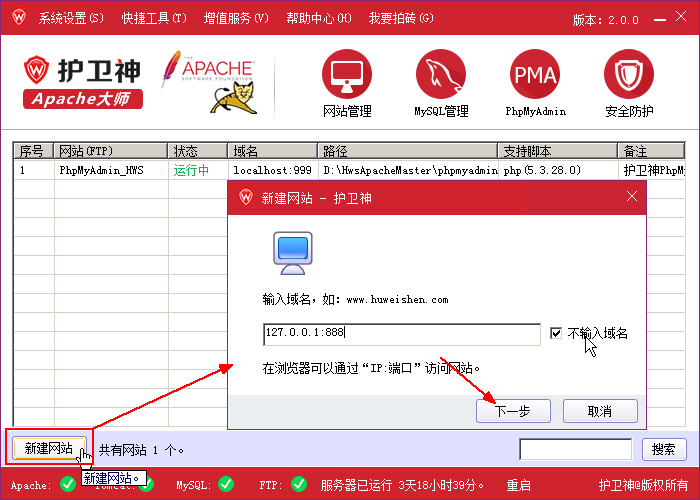The height and width of the screenshot is (500, 700).
Task: Click the 护卫神@版权所有 copyright text
Action: 643,485
